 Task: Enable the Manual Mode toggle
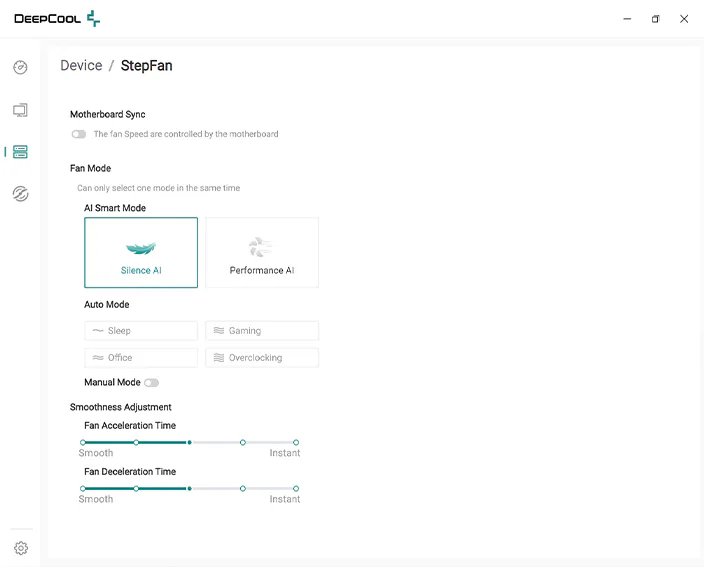tap(151, 382)
